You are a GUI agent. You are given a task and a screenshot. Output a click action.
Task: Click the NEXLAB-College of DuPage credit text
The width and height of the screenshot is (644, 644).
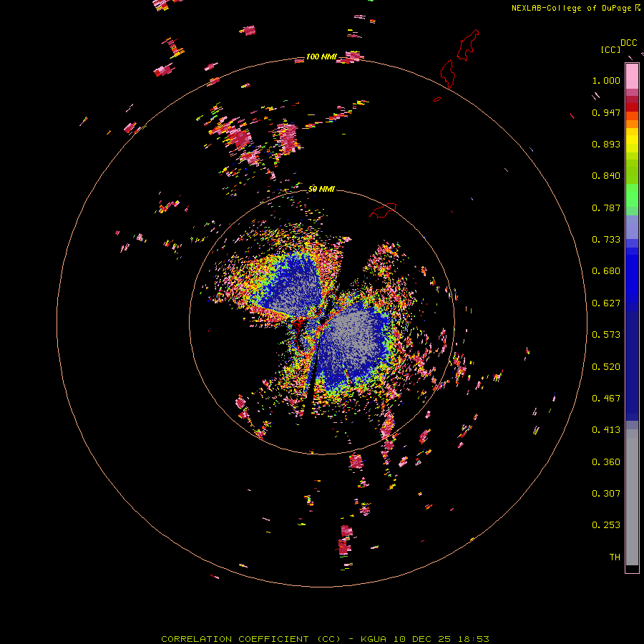(571, 8)
